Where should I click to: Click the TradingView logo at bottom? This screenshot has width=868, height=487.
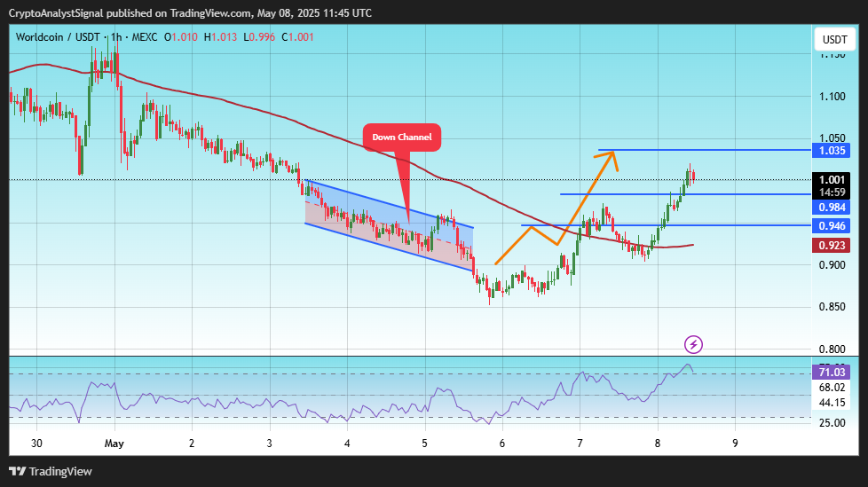pyautogui.click(x=51, y=472)
